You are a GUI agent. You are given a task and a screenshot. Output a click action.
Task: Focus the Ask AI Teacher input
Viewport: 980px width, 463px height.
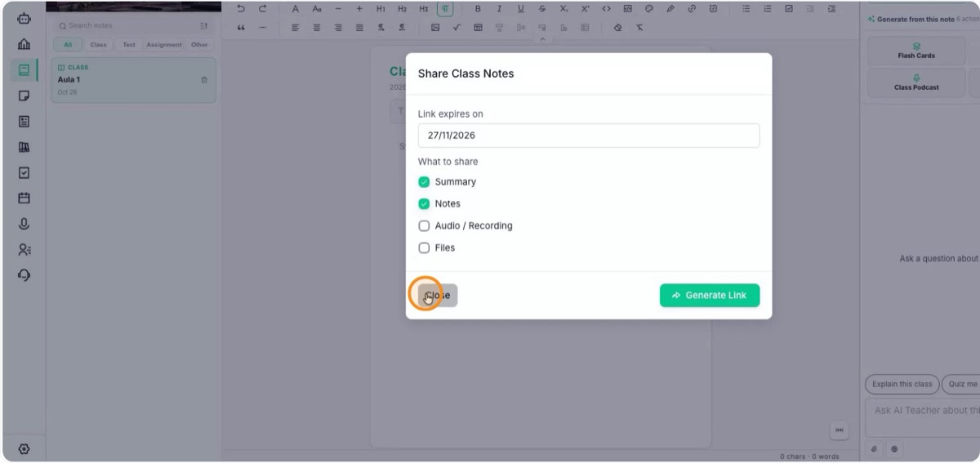[x=923, y=416]
